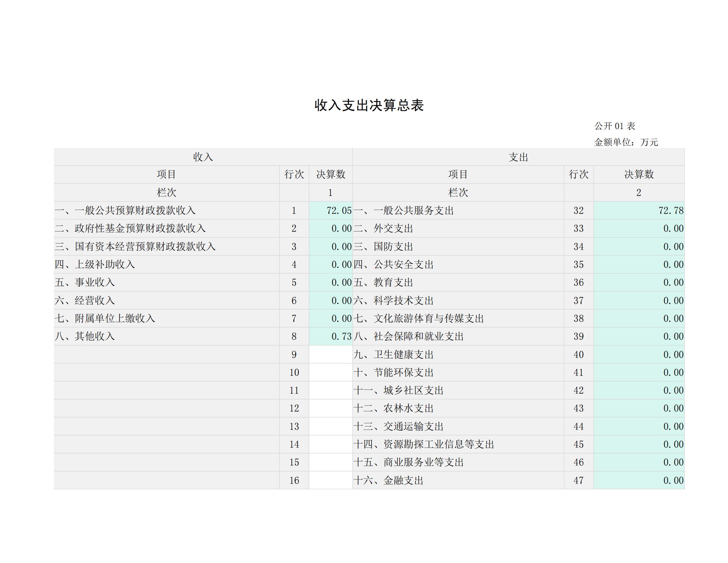Image resolution: width=728 pixels, height=563 pixels.
Task: Select 十、节能环保支出 cell
Action: 458,372
